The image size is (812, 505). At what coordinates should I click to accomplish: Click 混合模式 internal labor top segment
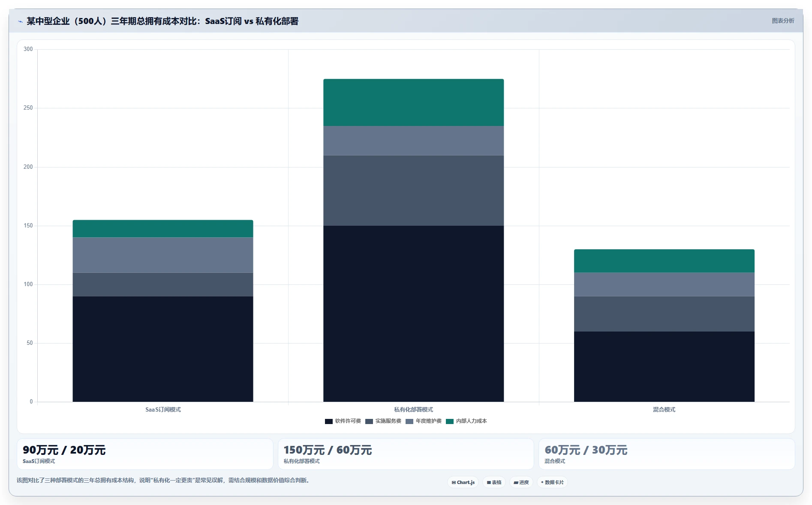point(664,261)
